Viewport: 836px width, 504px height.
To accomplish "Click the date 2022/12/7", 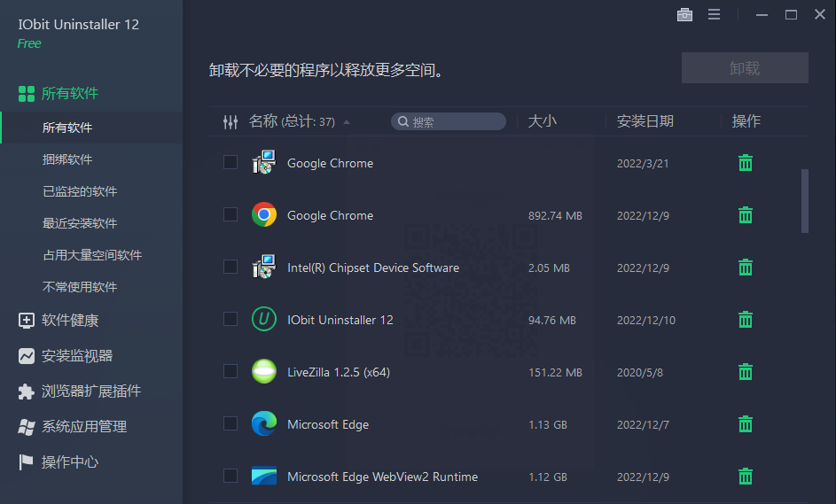I will pos(643,424).
